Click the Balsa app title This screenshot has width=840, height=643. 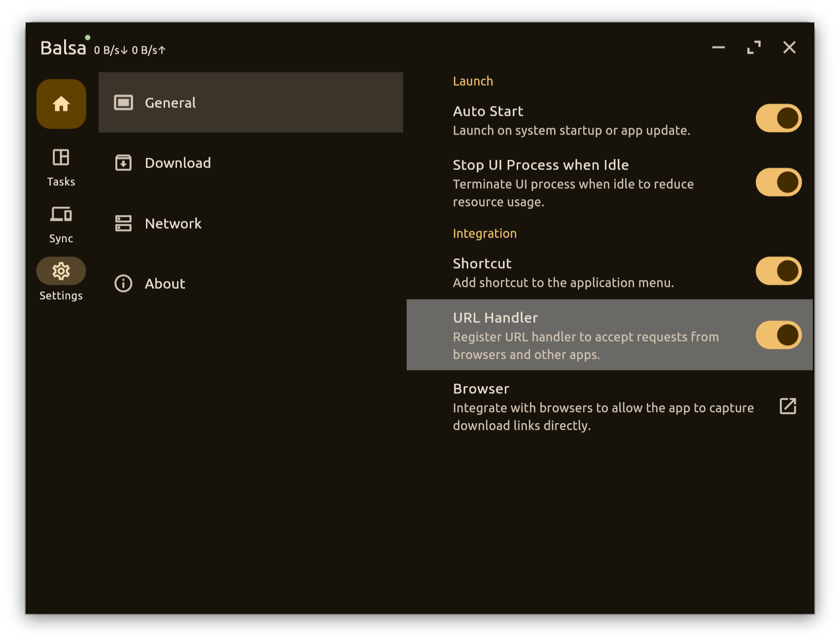coord(63,48)
